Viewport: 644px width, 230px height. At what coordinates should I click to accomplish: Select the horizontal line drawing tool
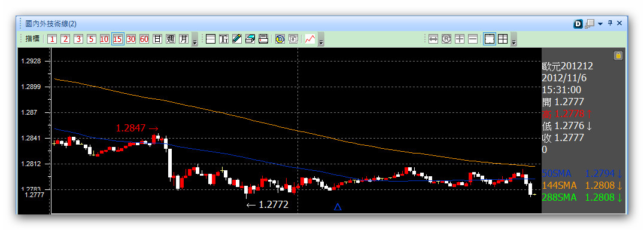pos(211,39)
